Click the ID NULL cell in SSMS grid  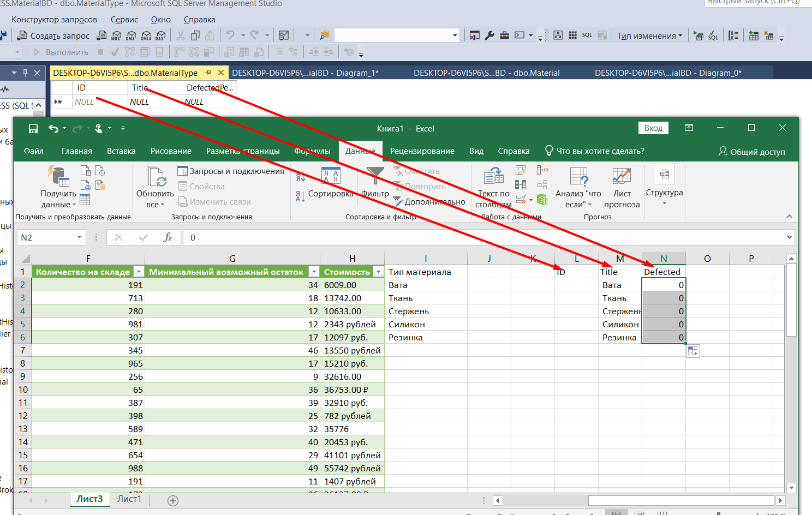100,101
